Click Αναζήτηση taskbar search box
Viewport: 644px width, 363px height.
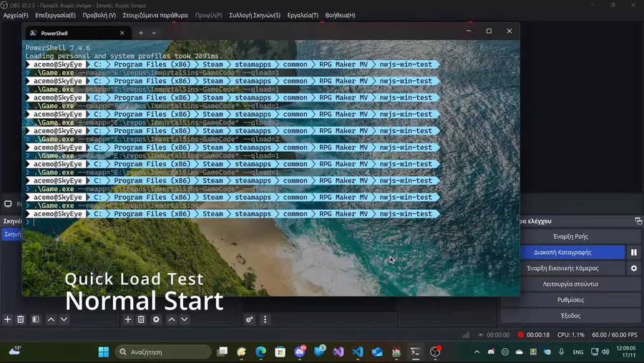pos(163,352)
